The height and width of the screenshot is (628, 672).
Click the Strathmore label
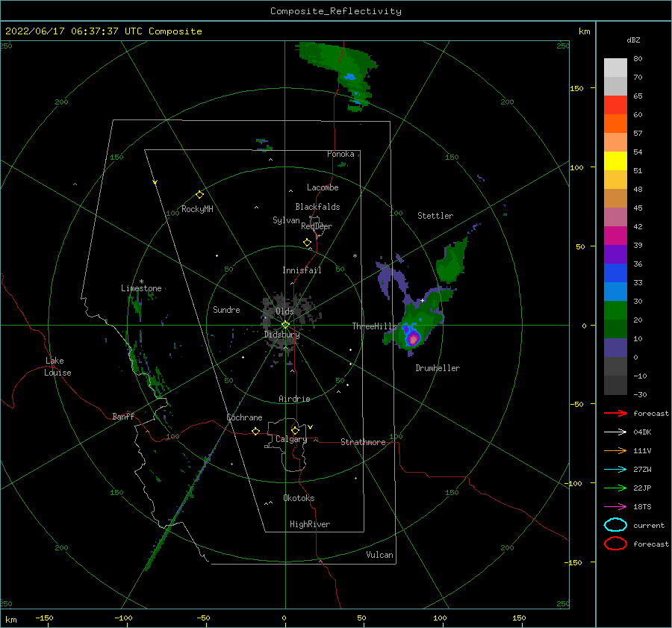click(x=363, y=442)
